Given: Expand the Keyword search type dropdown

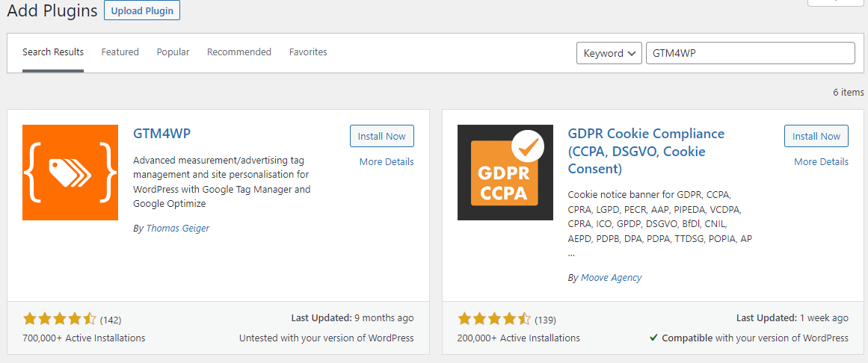Looking at the screenshot, I should tap(609, 53).
